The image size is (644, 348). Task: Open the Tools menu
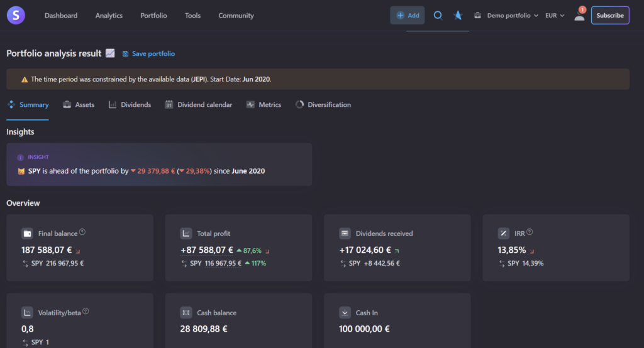192,15
